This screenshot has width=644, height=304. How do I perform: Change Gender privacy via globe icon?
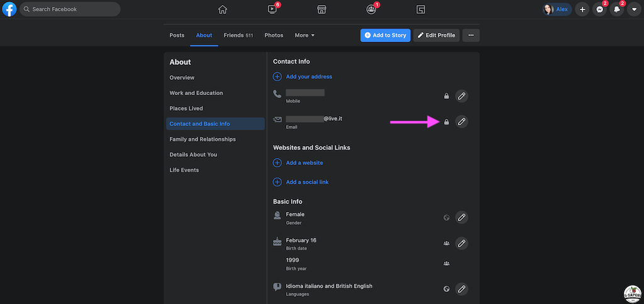pyautogui.click(x=447, y=217)
